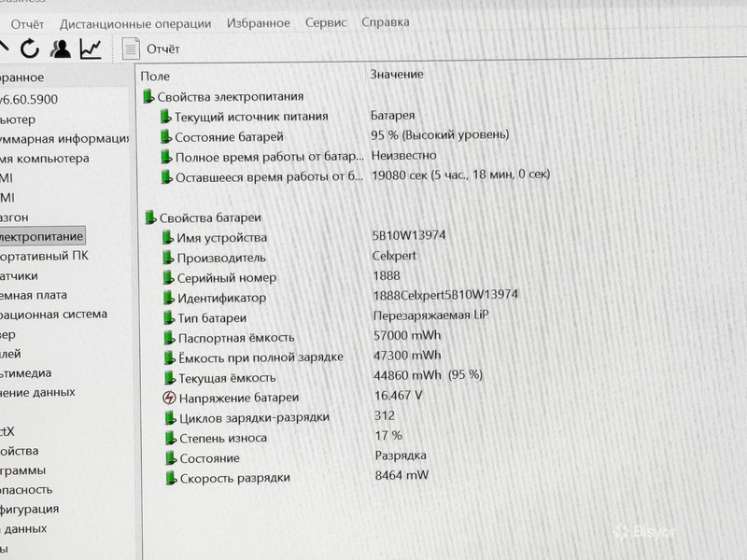
Task: Click battery icon next to Циклов зарядки-разрядки
Action: [x=170, y=418]
